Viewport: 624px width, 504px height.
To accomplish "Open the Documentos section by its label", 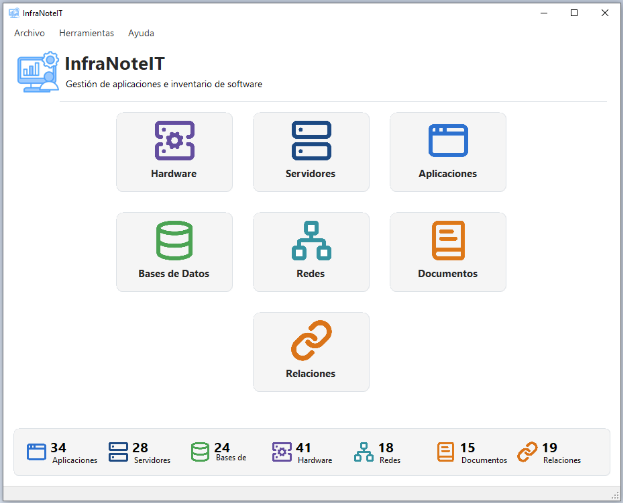I will [448, 273].
